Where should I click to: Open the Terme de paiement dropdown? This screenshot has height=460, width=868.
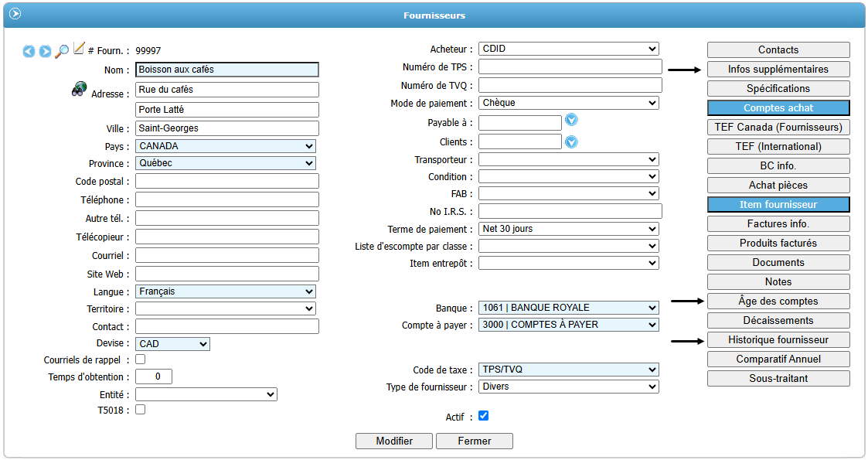[x=568, y=229]
